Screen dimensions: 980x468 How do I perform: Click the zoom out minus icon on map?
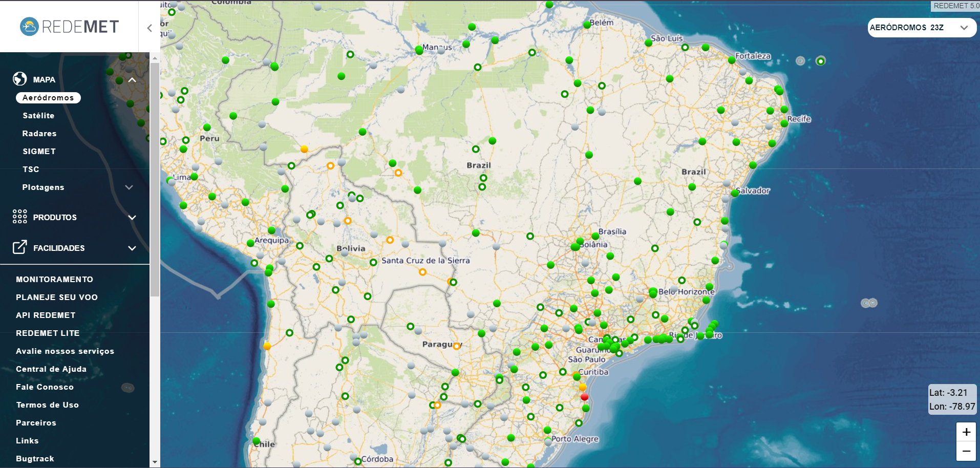point(966,451)
